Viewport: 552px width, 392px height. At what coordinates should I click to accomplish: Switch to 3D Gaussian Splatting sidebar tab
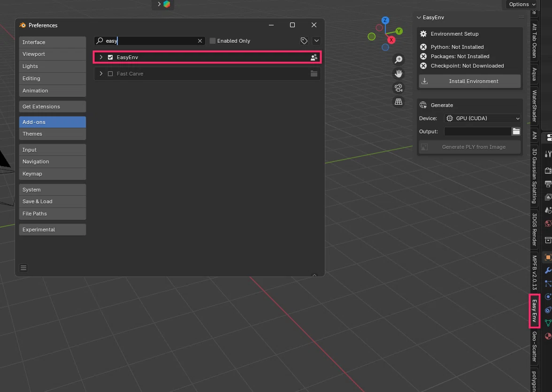(x=534, y=176)
